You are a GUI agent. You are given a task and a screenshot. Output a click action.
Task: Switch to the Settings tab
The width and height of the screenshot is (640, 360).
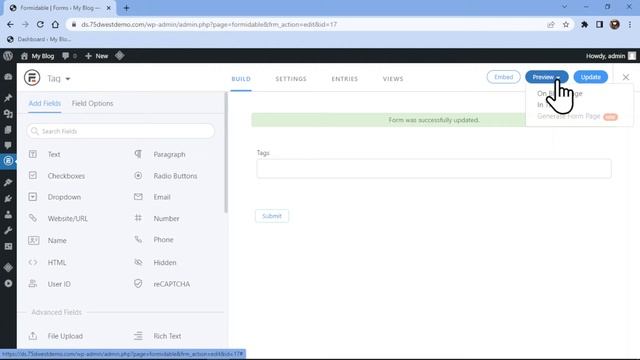pyautogui.click(x=291, y=79)
